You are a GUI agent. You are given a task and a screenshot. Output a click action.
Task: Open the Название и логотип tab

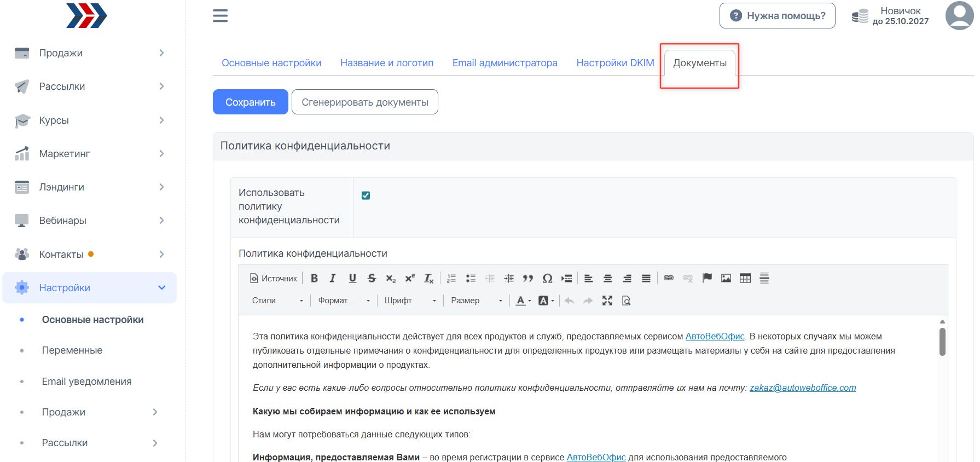tap(387, 63)
